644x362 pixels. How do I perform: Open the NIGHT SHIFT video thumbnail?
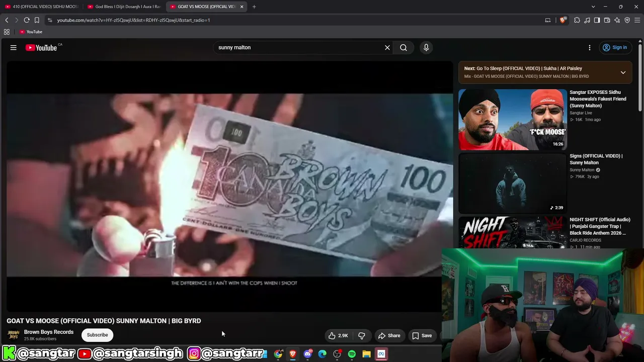point(512,233)
